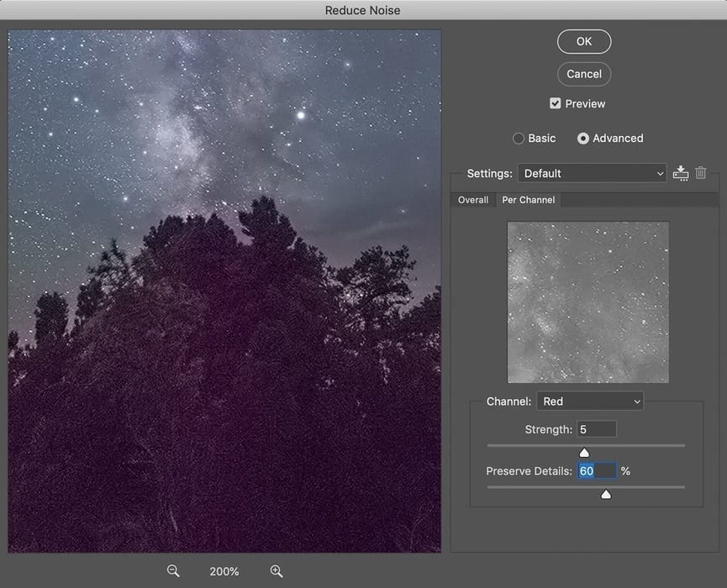Click the grayscale channel preview thumbnail
The height and width of the screenshot is (588, 727).
(588, 302)
